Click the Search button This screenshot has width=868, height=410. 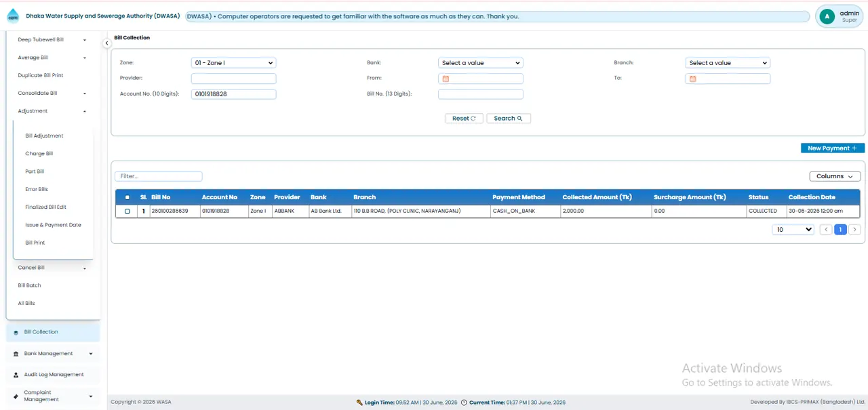click(x=509, y=119)
